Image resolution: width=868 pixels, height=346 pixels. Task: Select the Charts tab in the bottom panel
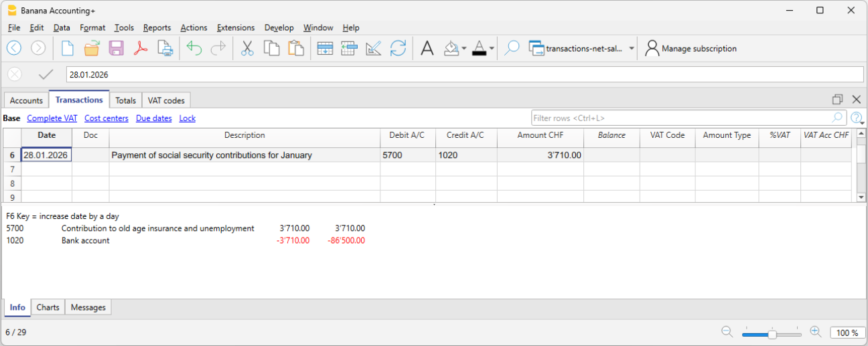(x=48, y=307)
